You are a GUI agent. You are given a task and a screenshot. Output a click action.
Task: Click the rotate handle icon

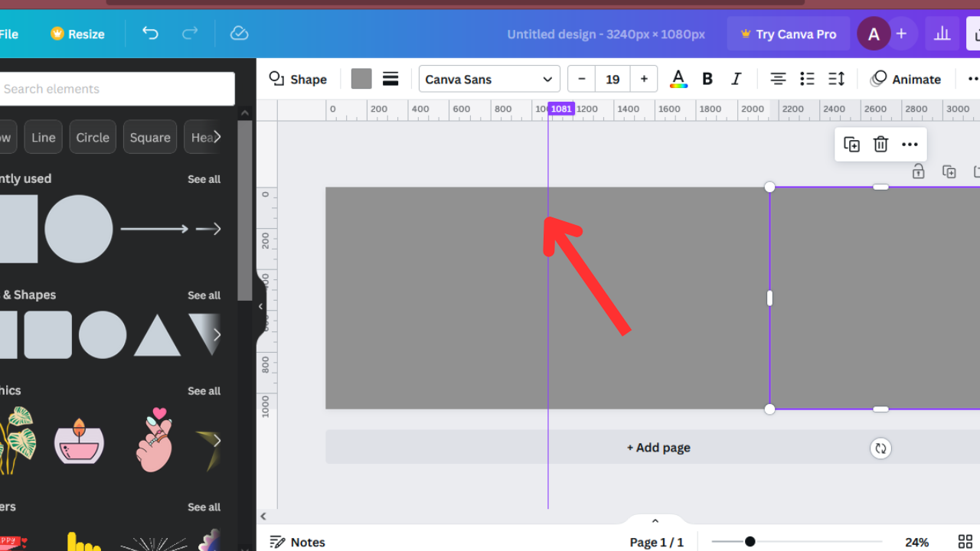point(880,448)
